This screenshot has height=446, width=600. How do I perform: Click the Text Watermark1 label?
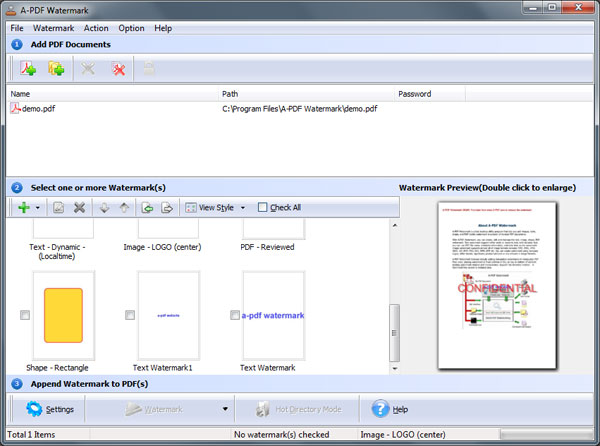pos(162,368)
